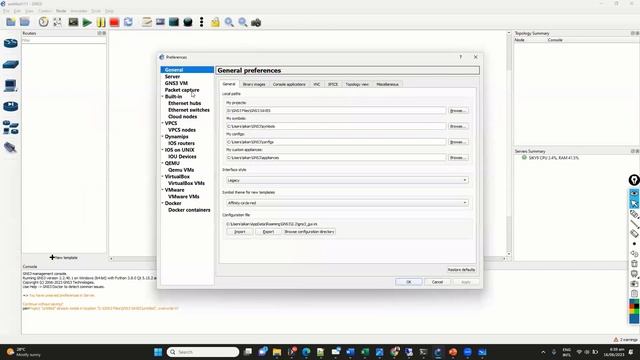Toggle the eye icon on the overlay toolbar

coord(634,193)
